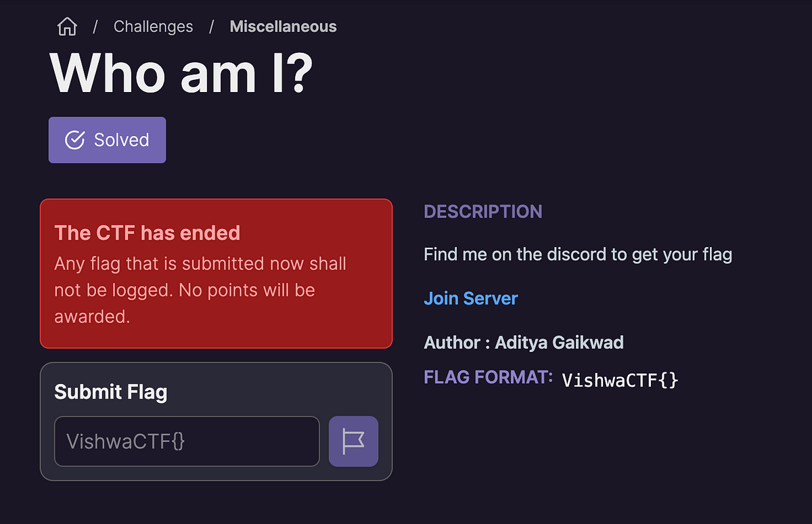Open the Challenges breadcrumb link
The height and width of the screenshot is (524, 812).
(x=153, y=26)
